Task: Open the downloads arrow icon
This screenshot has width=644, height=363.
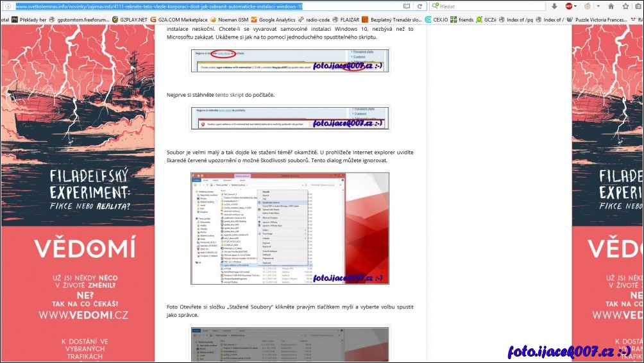Action: [554, 6]
